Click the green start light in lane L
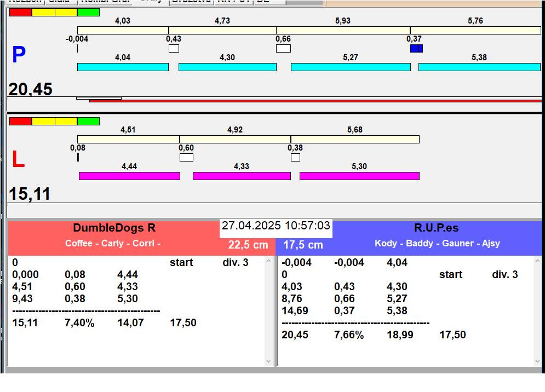 point(88,121)
